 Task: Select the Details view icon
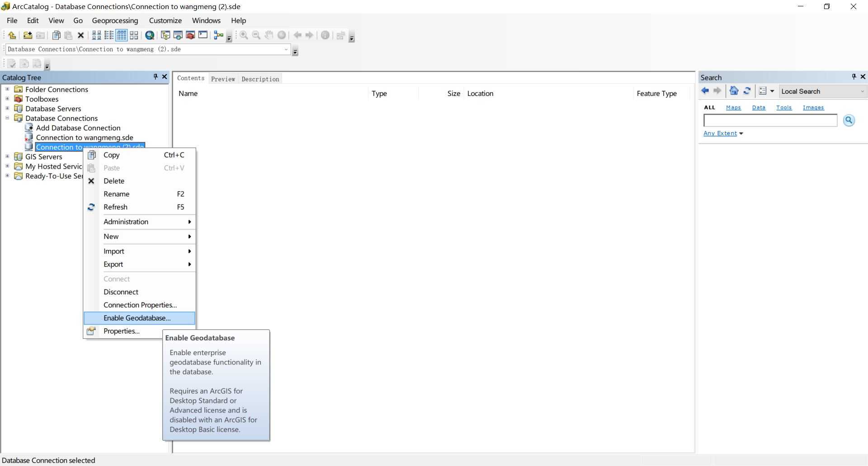121,35
